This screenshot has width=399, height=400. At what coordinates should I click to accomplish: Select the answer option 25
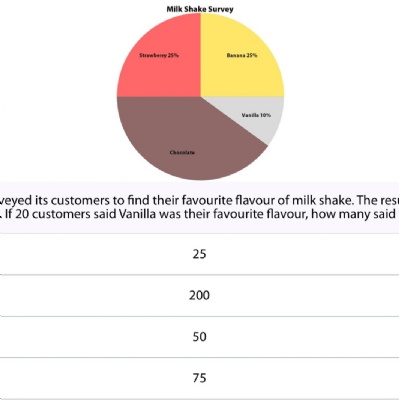point(199,254)
